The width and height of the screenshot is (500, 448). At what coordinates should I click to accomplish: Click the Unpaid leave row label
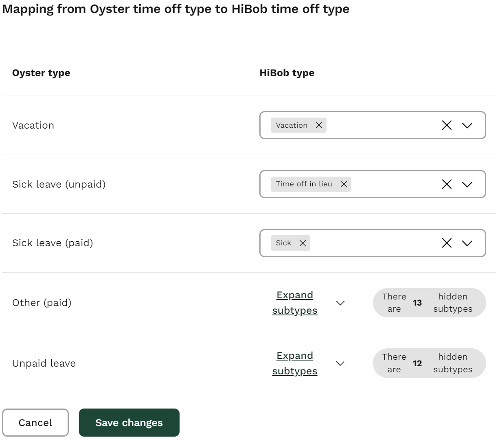[44, 363]
